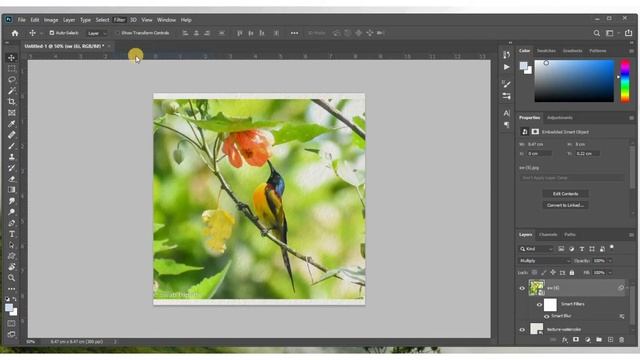Select the Path Selection tool
This screenshot has height=360, width=640.
tap(11, 245)
